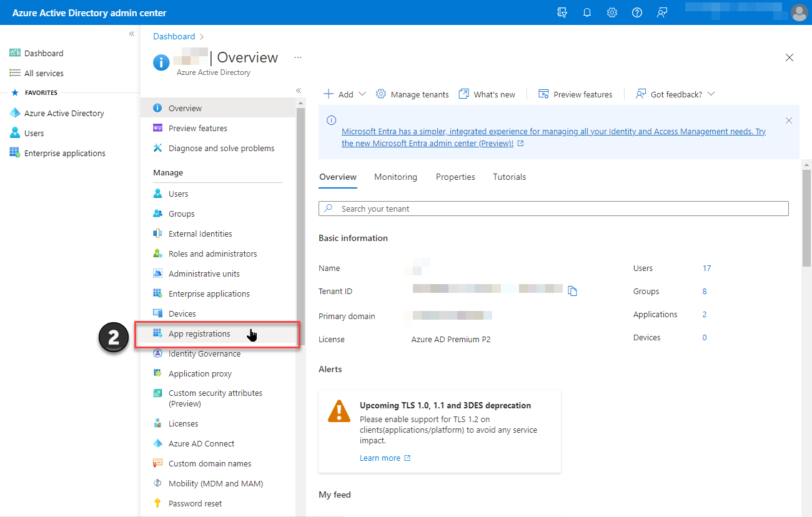Viewport: 812px width, 517px height.
Task: Open Users favorite in left sidebar
Action: click(x=26, y=133)
